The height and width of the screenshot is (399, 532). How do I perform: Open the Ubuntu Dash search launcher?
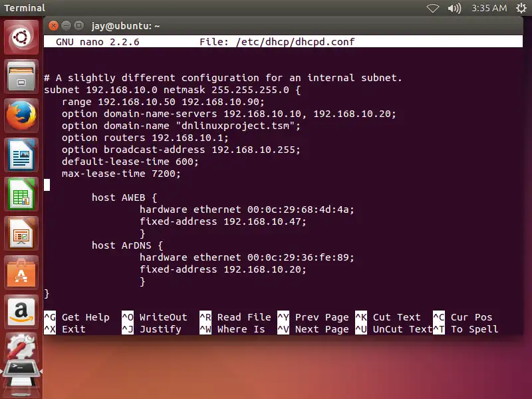click(22, 38)
